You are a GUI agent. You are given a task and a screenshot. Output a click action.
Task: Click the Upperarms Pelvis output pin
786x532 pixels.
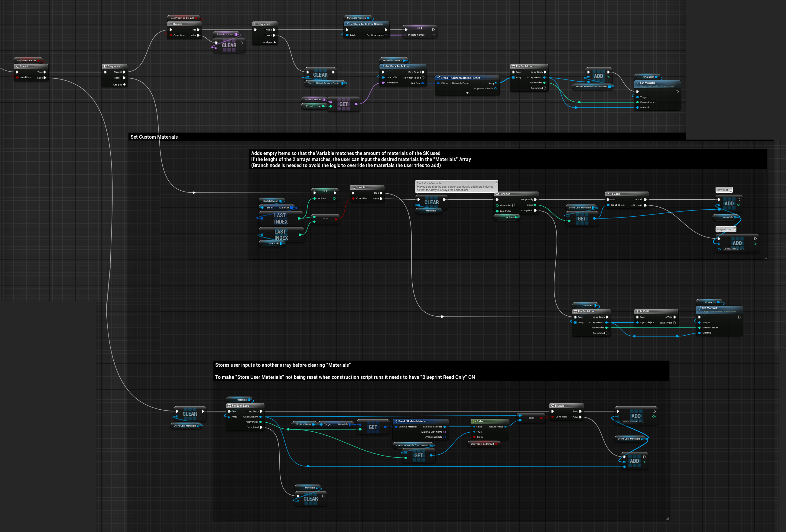coord(496,89)
